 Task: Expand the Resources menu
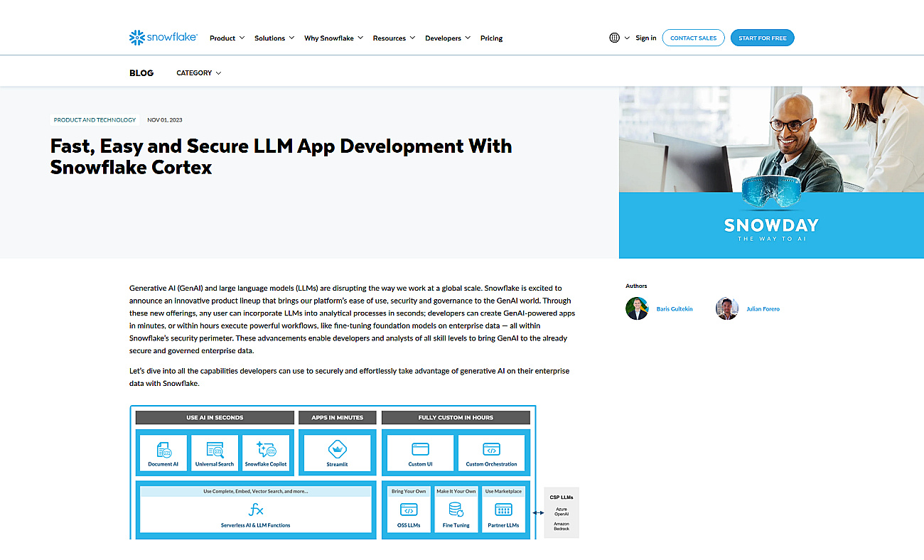tap(394, 38)
